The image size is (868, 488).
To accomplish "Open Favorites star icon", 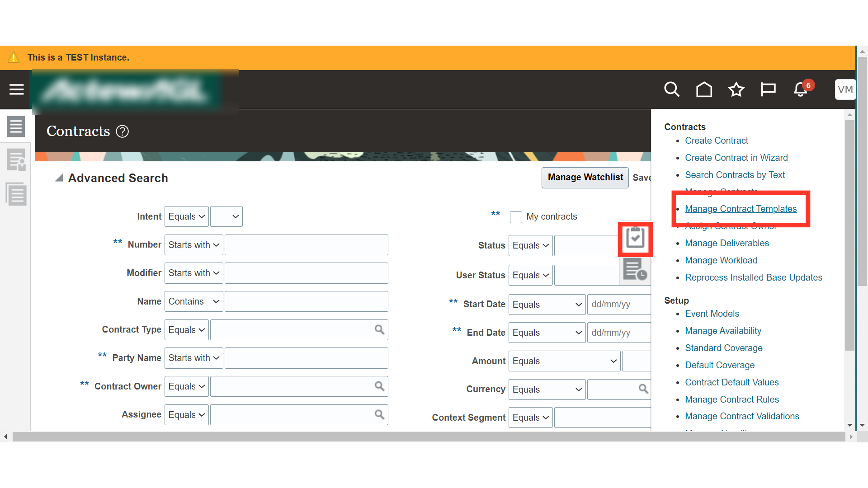I will (x=736, y=89).
